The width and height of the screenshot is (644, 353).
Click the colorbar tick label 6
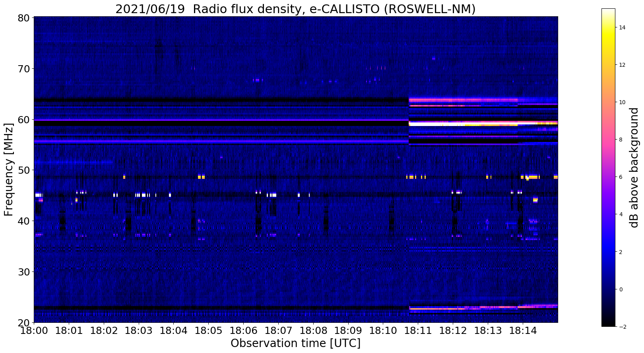pos(621,177)
